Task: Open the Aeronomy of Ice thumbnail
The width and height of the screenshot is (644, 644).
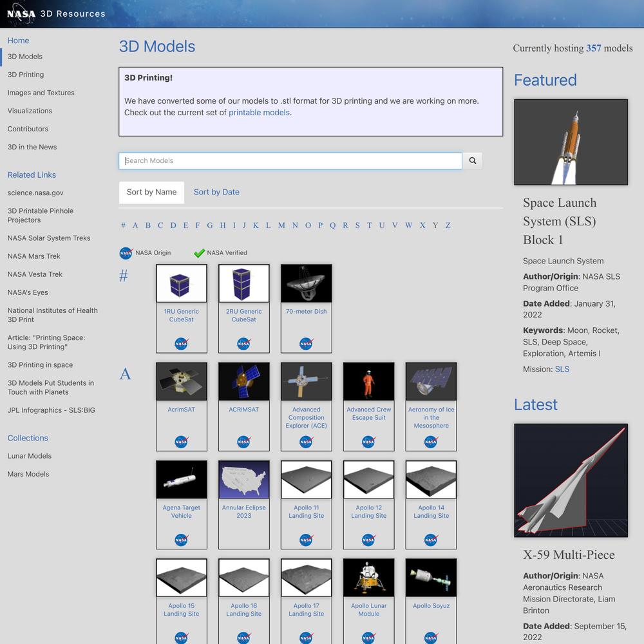Action: pyautogui.click(x=431, y=381)
